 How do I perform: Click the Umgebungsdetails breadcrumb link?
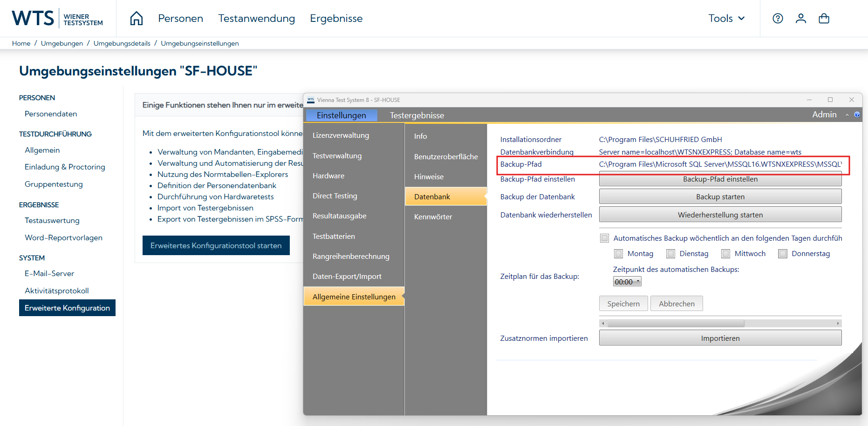(122, 43)
